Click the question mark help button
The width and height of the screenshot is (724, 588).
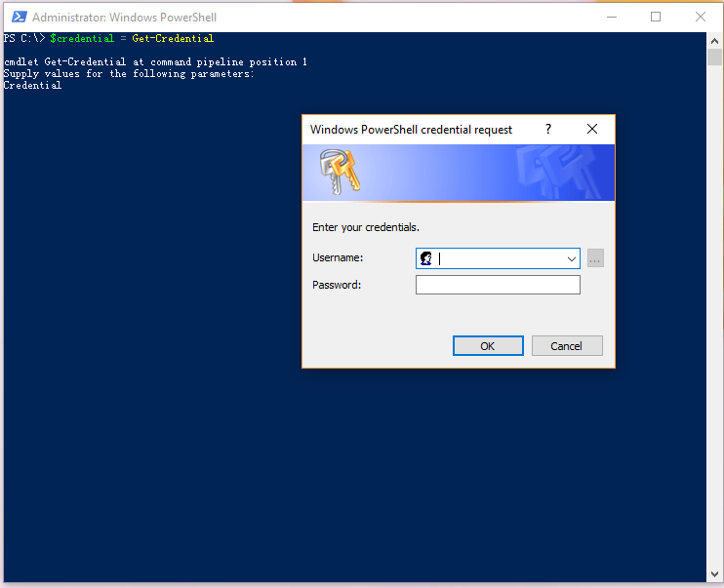[547, 129]
